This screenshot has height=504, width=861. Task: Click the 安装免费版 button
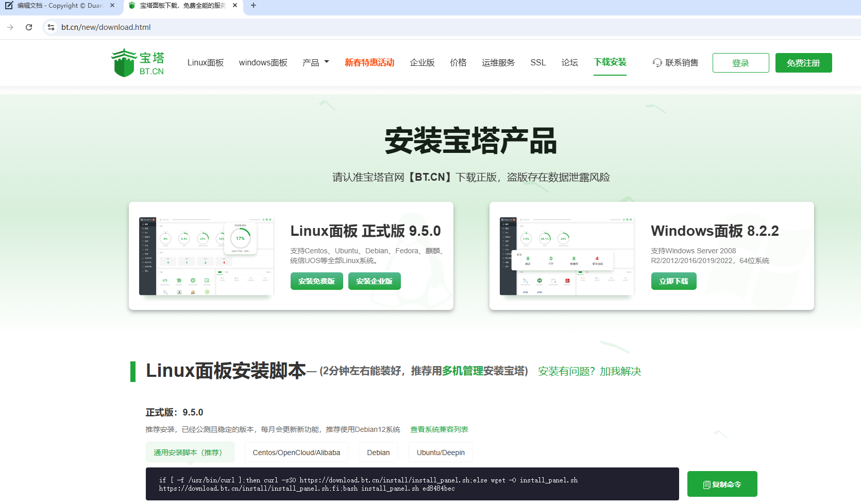pyautogui.click(x=316, y=281)
